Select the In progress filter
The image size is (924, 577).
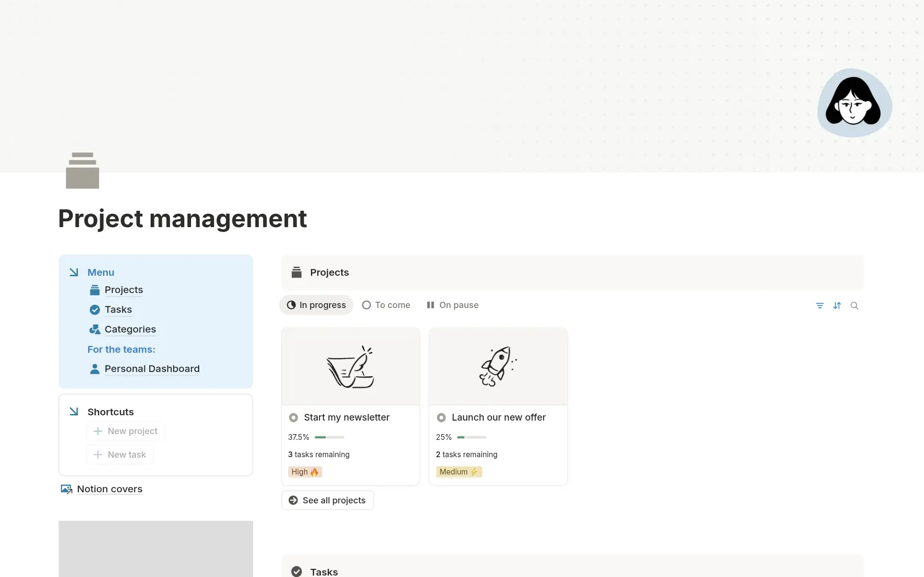(x=316, y=305)
